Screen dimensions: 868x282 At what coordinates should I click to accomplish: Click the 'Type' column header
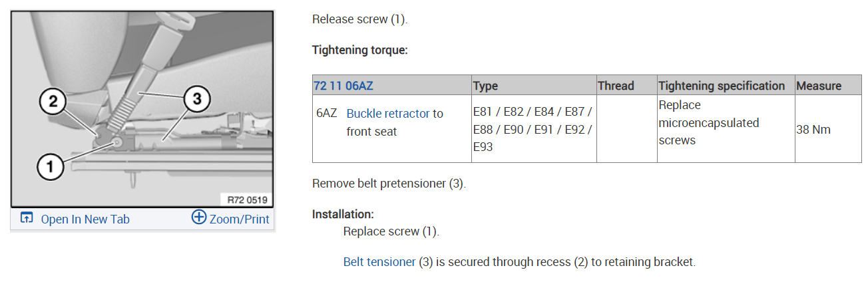coord(485,86)
